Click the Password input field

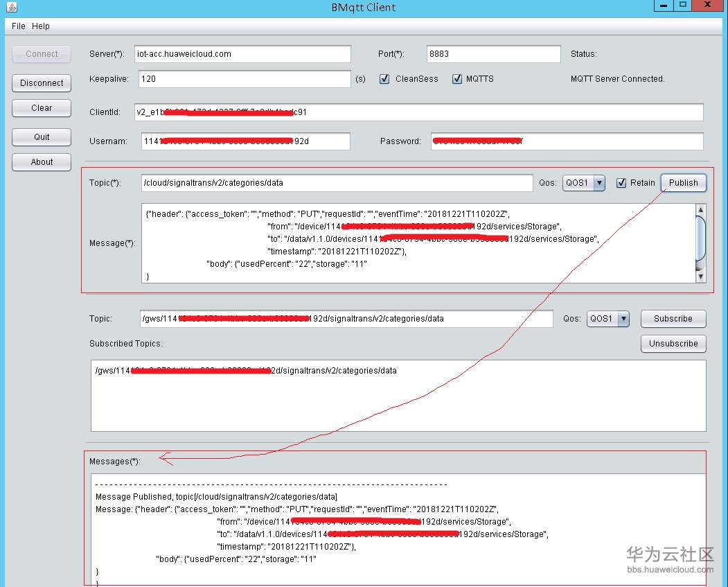point(567,141)
